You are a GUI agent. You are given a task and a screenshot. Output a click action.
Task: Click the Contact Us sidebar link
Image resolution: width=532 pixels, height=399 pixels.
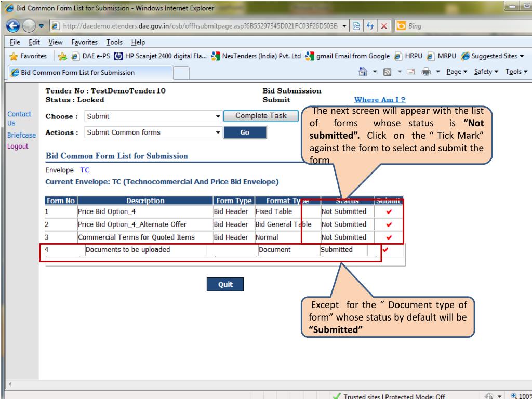tap(19, 118)
